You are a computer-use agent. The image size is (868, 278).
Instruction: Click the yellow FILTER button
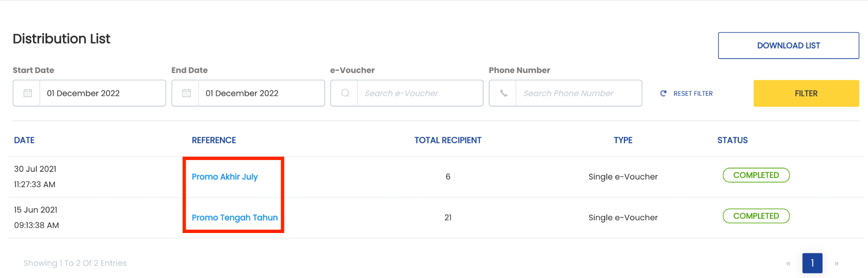click(x=806, y=93)
